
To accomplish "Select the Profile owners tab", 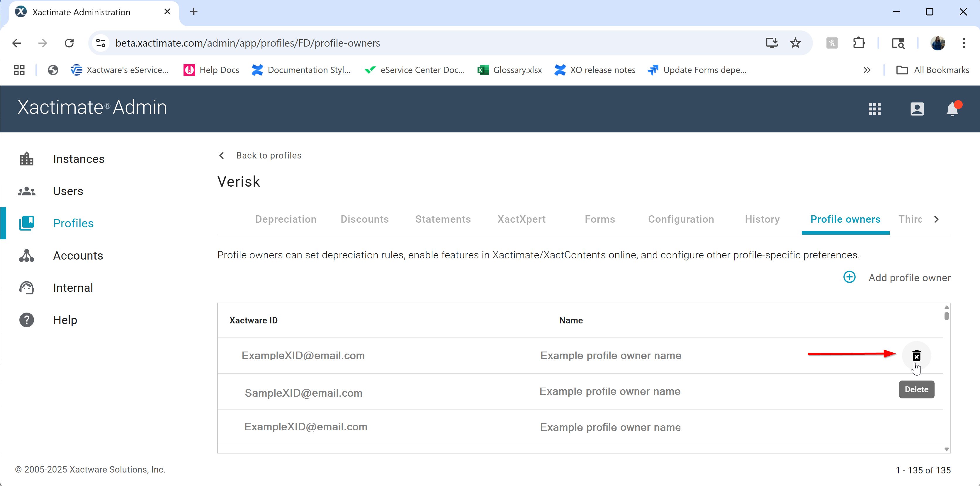I will (845, 219).
